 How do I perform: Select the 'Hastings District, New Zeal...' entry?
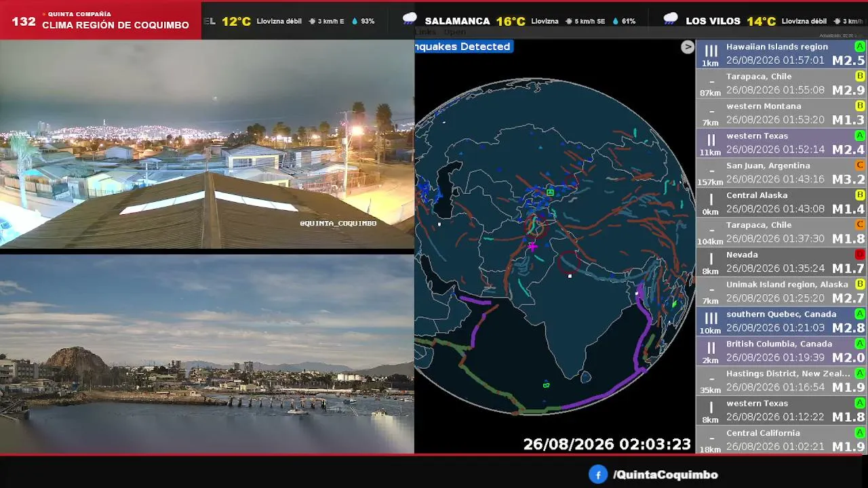click(x=782, y=381)
